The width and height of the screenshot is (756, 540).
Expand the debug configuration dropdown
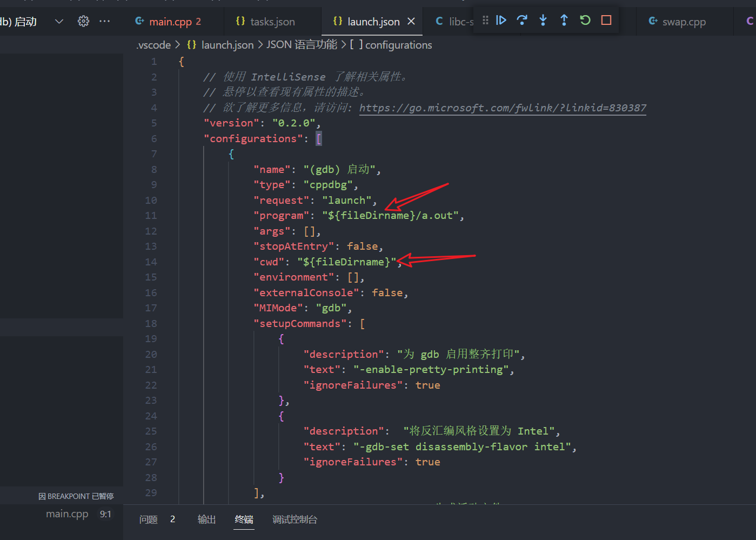pos(59,21)
